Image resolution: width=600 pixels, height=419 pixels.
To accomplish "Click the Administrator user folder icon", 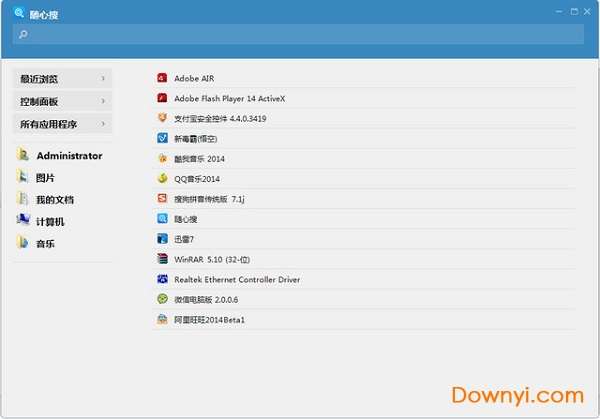I will pos(23,155).
